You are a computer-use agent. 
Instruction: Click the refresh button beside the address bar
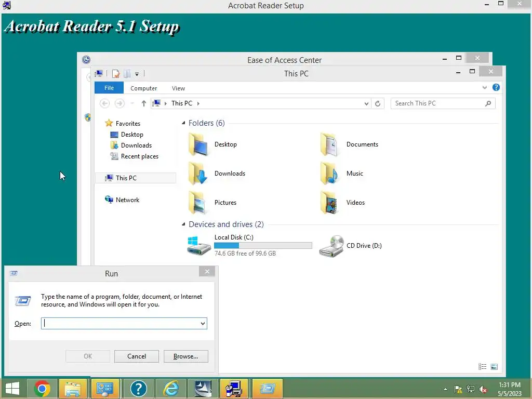tap(378, 103)
